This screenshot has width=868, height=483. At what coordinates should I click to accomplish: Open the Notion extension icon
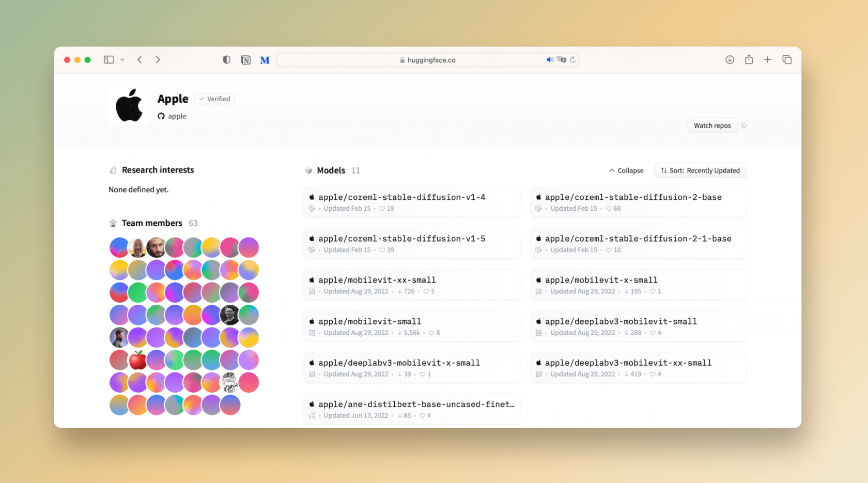246,59
